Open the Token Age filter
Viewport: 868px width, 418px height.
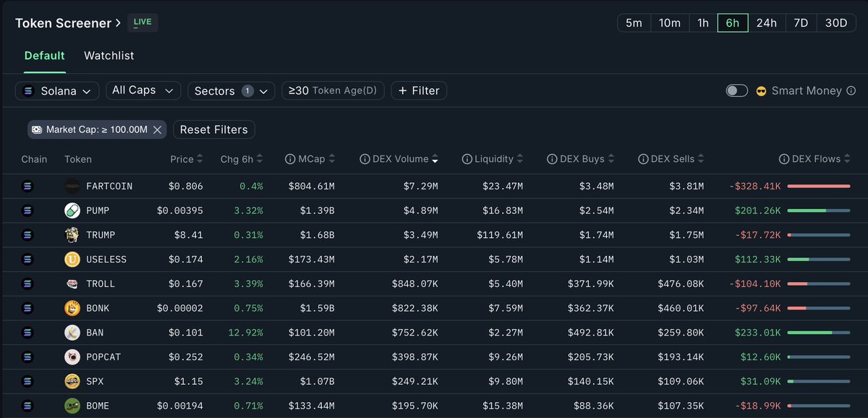[x=333, y=90]
